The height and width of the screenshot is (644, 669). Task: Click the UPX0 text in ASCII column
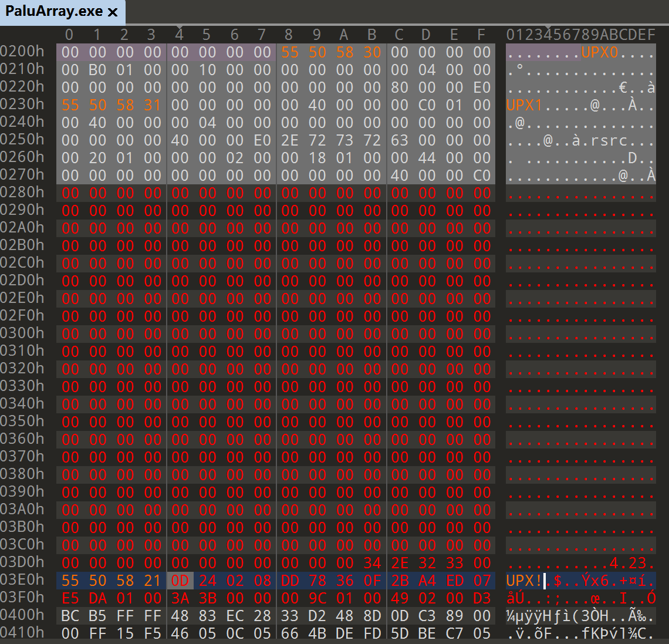pyautogui.click(x=599, y=52)
